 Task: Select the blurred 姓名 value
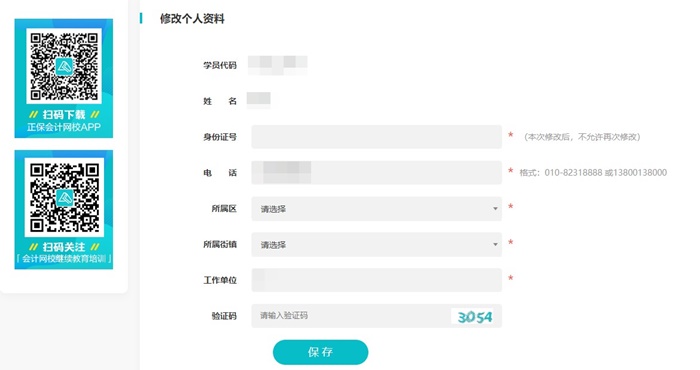pos(258,100)
